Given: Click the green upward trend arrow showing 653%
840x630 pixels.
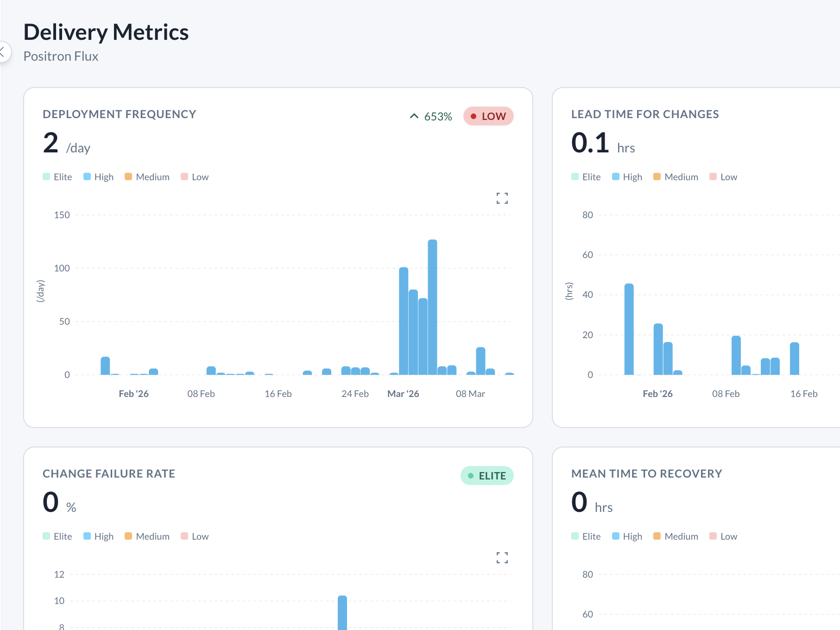Looking at the screenshot, I should click(x=414, y=116).
